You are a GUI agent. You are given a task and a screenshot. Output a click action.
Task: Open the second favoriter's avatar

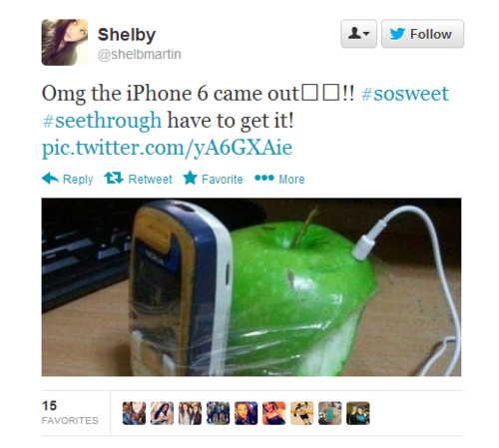coord(162,413)
